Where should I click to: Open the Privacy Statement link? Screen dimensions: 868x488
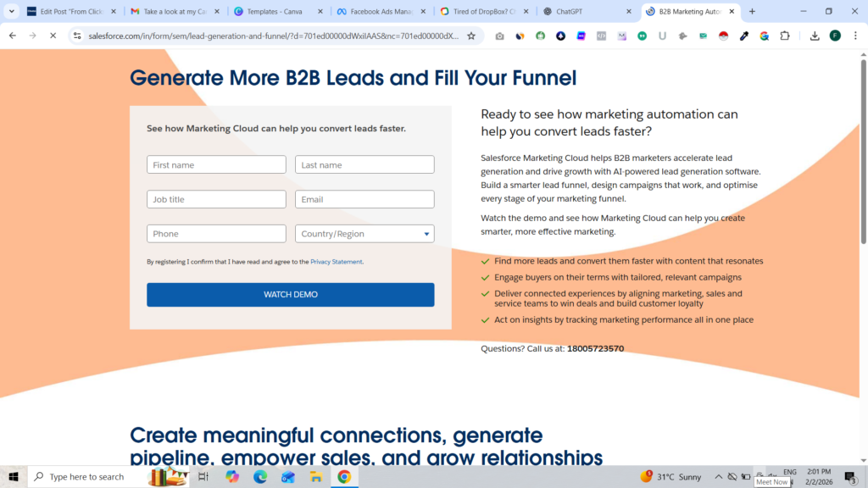pyautogui.click(x=336, y=262)
